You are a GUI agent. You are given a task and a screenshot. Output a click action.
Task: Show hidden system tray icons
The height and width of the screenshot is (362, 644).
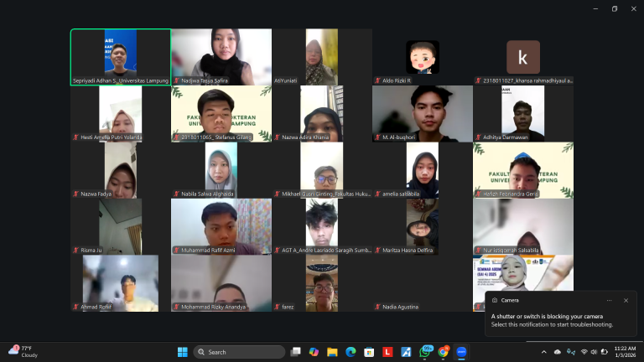tap(543, 352)
